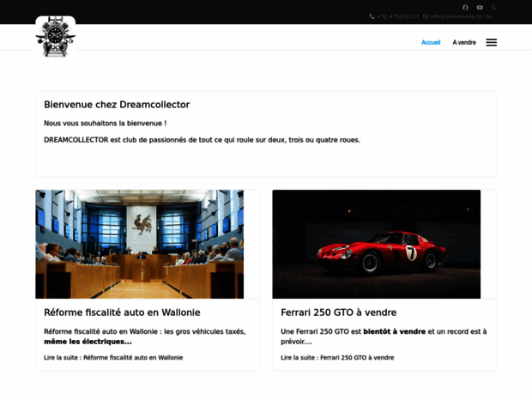Read more: Lire la suite Ferrari 250 GTO
532x400 pixels.
[x=337, y=358]
